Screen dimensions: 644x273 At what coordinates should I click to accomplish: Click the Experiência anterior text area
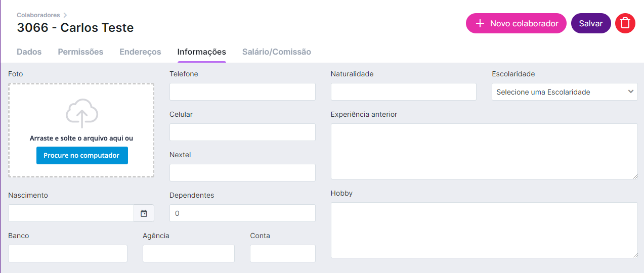(x=484, y=151)
